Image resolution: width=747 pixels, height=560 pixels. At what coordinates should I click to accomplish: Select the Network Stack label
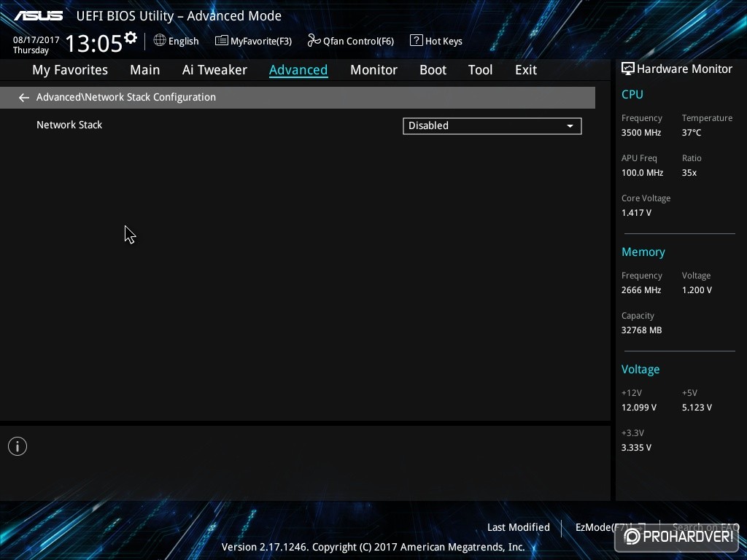pyautogui.click(x=69, y=125)
